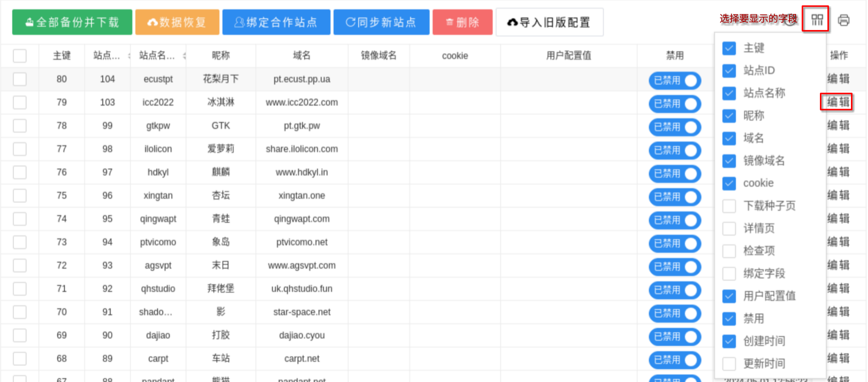
Task: Select all rows with the header checkbox
Action: point(20,56)
